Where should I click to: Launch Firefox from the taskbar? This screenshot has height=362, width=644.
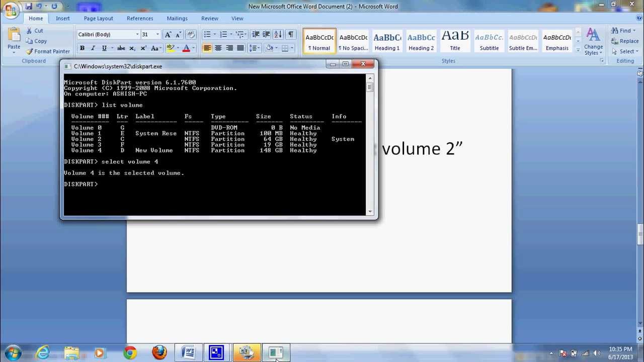pyautogui.click(x=159, y=353)
